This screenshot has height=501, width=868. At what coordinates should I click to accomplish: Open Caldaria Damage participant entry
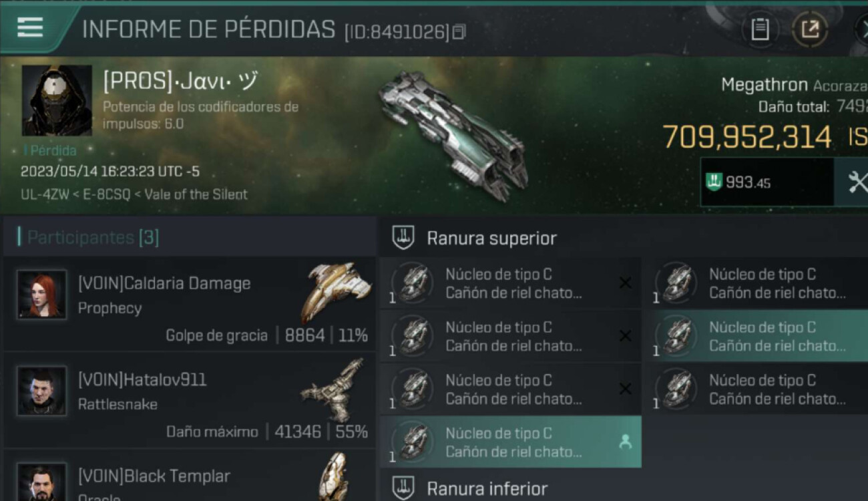[x=190, y=304]
